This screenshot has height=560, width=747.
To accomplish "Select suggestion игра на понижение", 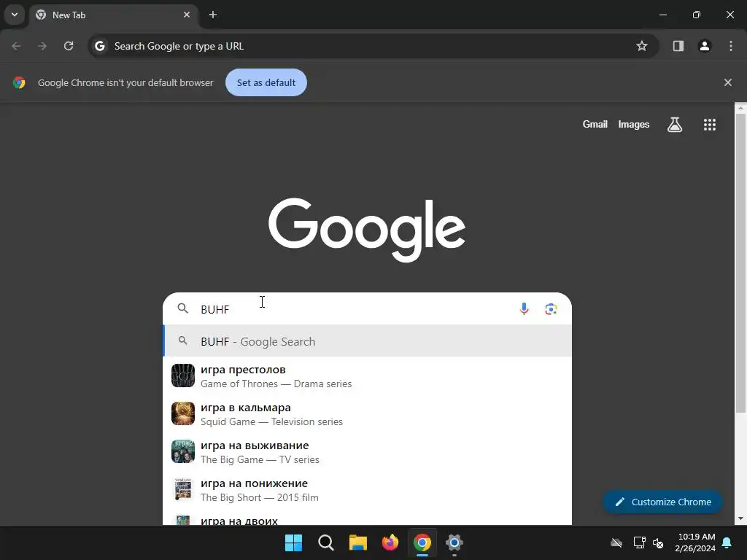I will pos(368,489).
